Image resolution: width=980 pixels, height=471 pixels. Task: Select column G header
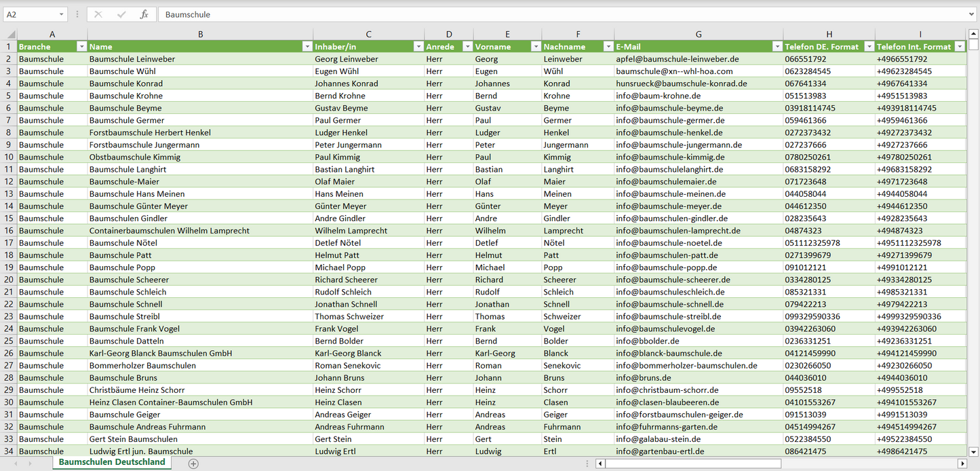tap(699, 34)
